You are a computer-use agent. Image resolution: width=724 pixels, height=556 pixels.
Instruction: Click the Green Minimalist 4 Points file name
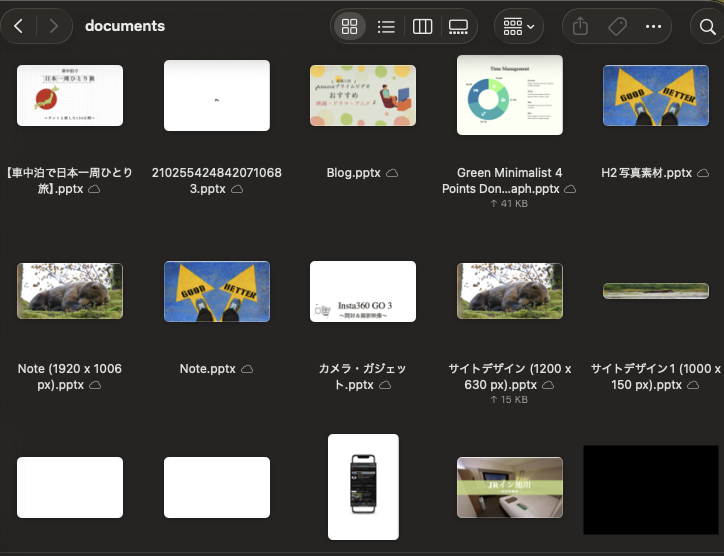point(501,181)
